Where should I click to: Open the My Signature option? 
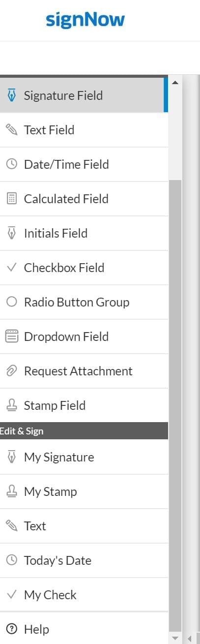[x=84, y=457]
